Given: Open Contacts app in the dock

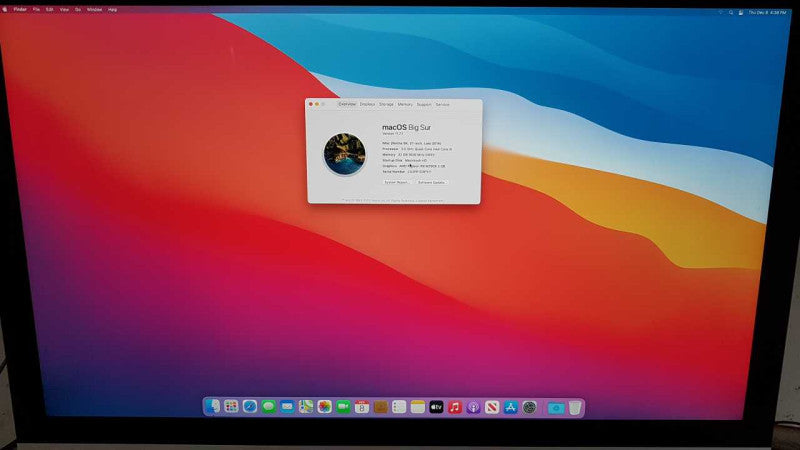Looking at the screenshot, I should [x=381, y=407].
